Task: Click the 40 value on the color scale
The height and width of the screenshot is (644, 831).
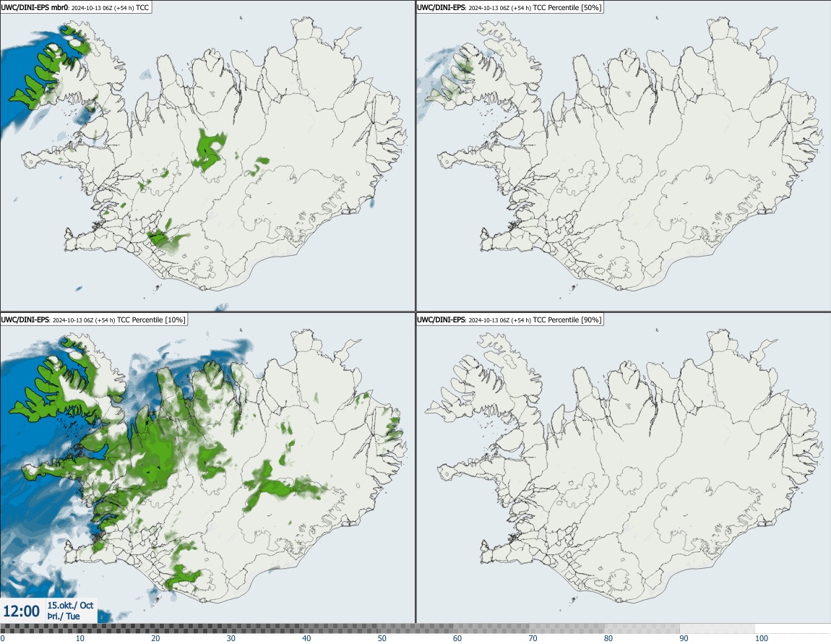Action: click(306, 638)
